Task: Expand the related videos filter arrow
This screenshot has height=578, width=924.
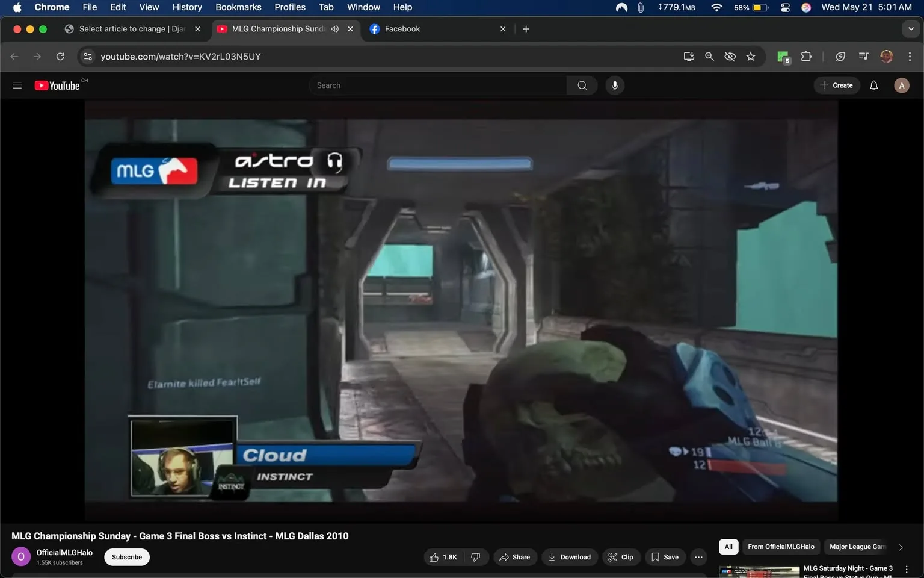Action: coord(901,547)
